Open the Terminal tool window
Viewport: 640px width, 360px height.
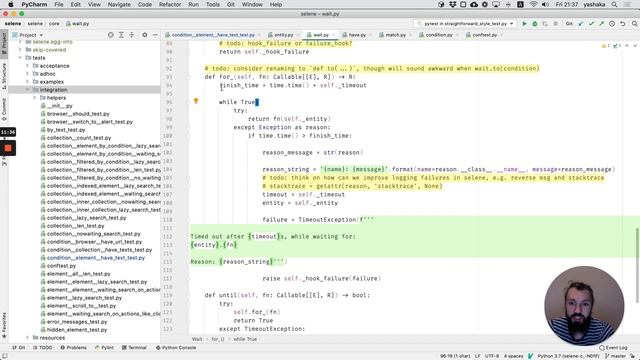click(x=134, y=348)
